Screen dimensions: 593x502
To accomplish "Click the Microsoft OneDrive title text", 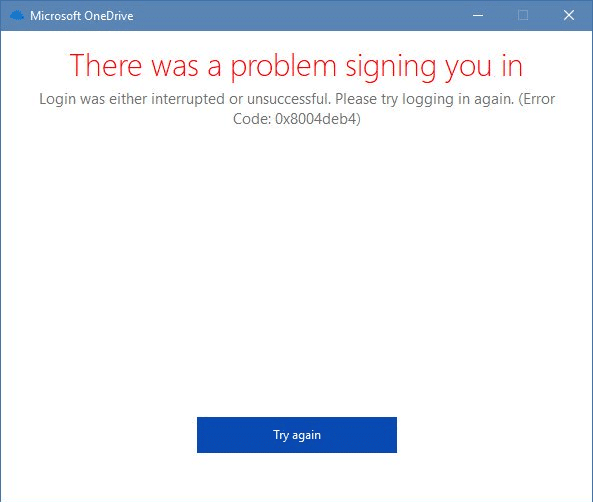I will point(82,16).
